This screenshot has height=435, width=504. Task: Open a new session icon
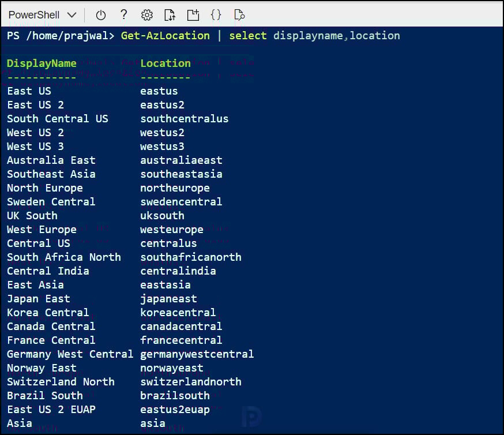click(x=193, y=15)
